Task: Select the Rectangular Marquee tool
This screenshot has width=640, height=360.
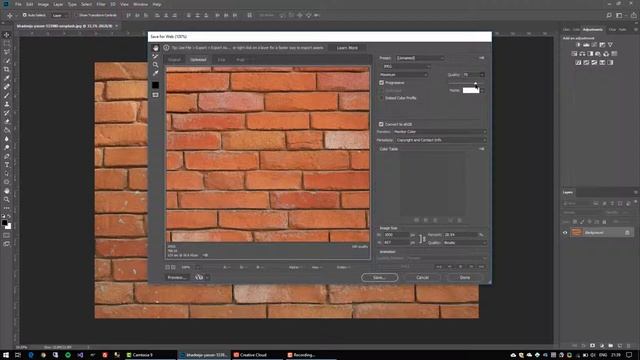Action: [x=7, y=44]
